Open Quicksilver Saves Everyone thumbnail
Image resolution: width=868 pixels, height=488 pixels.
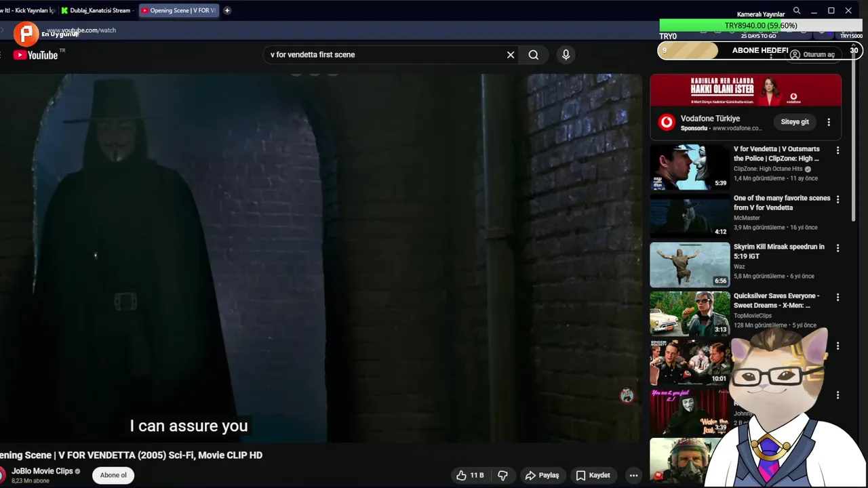(x=690, y=314)
